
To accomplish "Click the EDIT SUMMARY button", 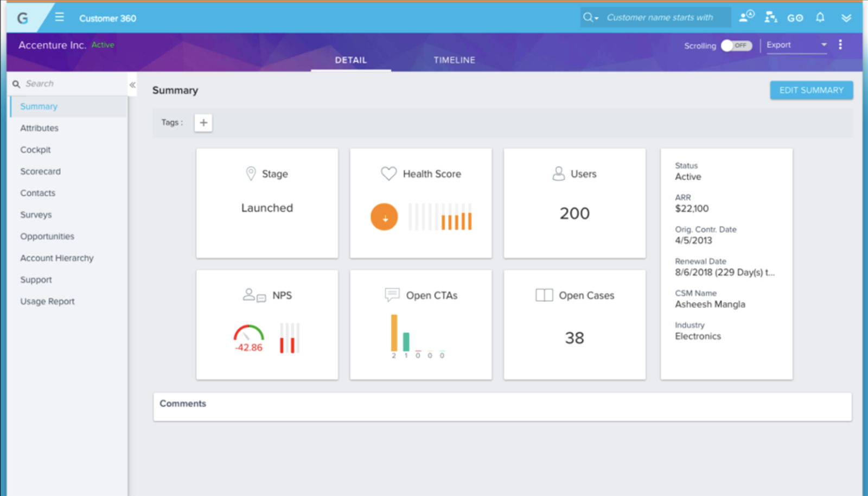I will click(x=811, y=90).
